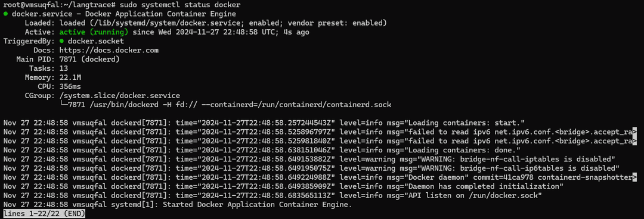Viewport: 644px width, 219px height.
Task: Click the 'Started Docker Application Container Engine' line
Action: point(258,204)
